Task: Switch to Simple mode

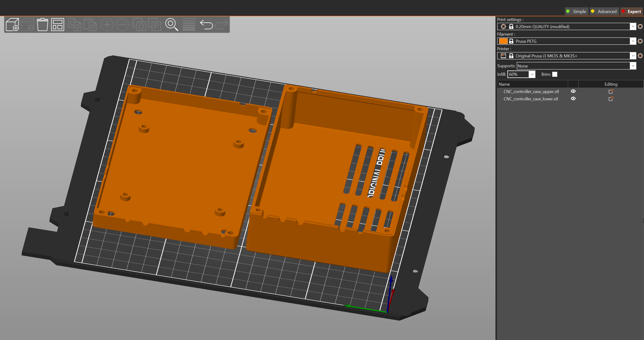Action: pos(577,11)
